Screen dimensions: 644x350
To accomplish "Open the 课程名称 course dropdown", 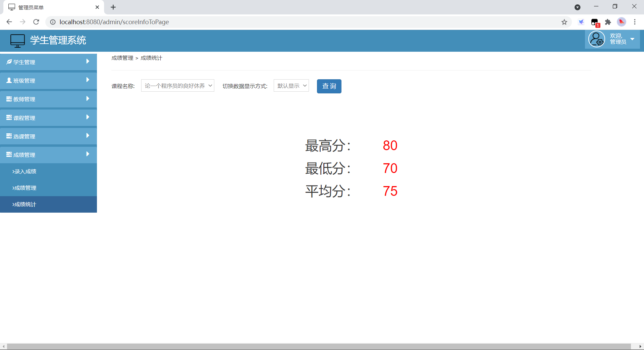I will pyautogui.click(x=177, y=86).
